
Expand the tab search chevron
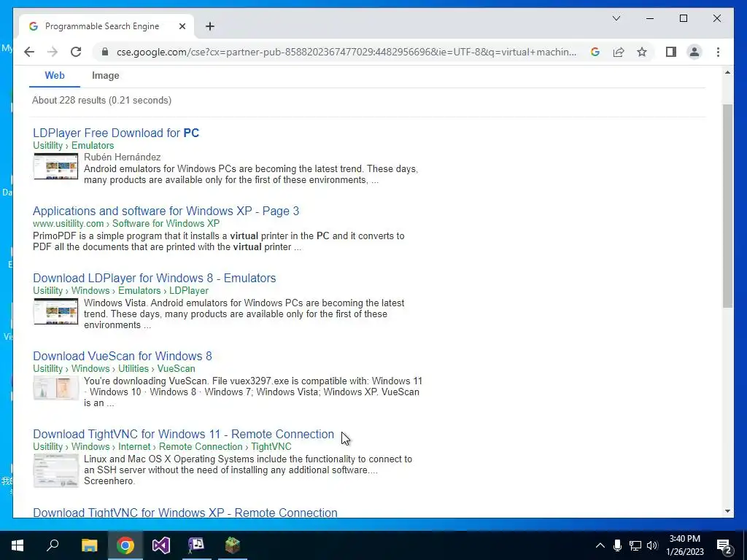pyautogui.click(x=616, y=18)
